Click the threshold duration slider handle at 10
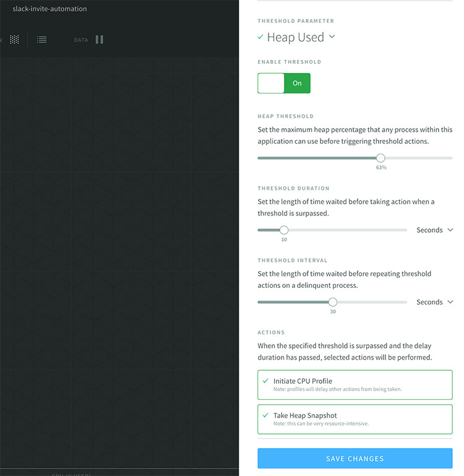The height and width of the screenshot is (476, 464). coord(284,230)
